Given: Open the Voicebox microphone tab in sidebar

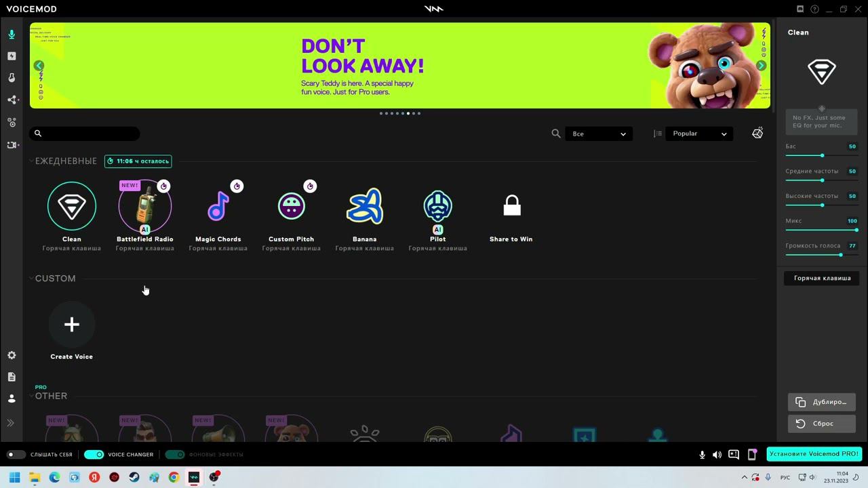Looking at the screenshot, I should point(12,35).
